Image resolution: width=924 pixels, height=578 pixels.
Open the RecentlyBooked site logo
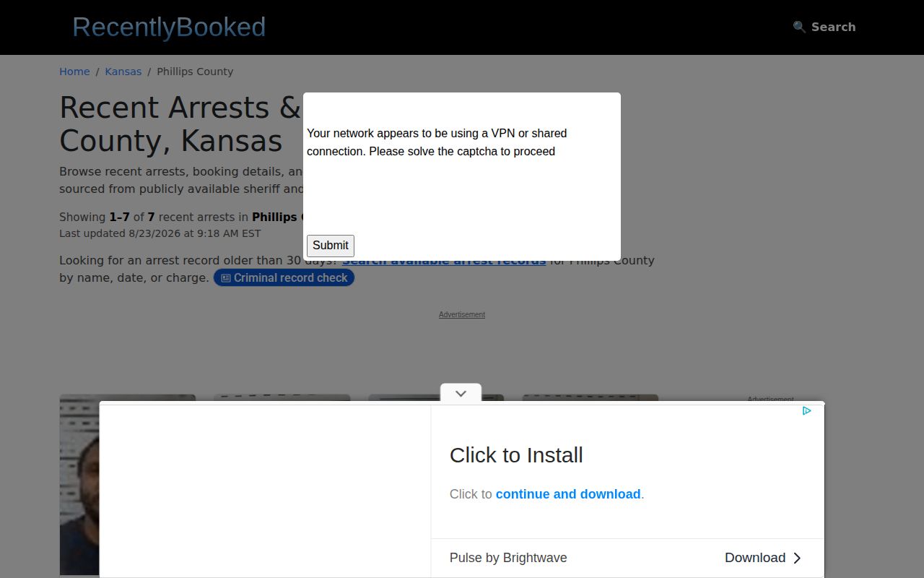click(x=169, y=27)
